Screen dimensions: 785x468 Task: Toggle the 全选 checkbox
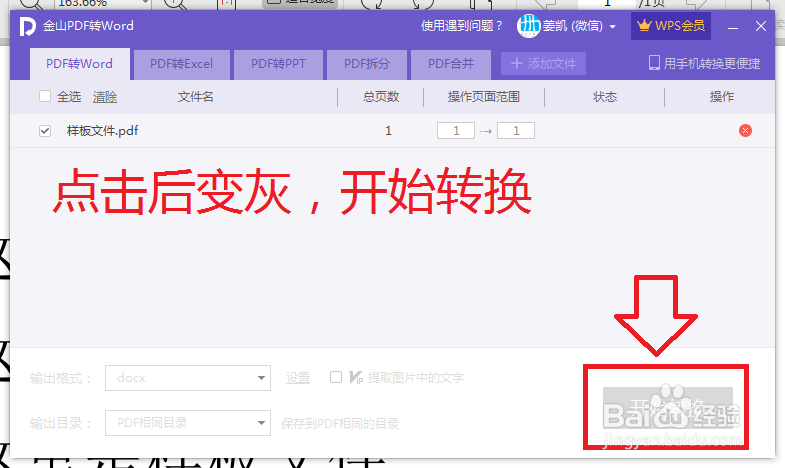pyautogui.click(x=45, y=96)
